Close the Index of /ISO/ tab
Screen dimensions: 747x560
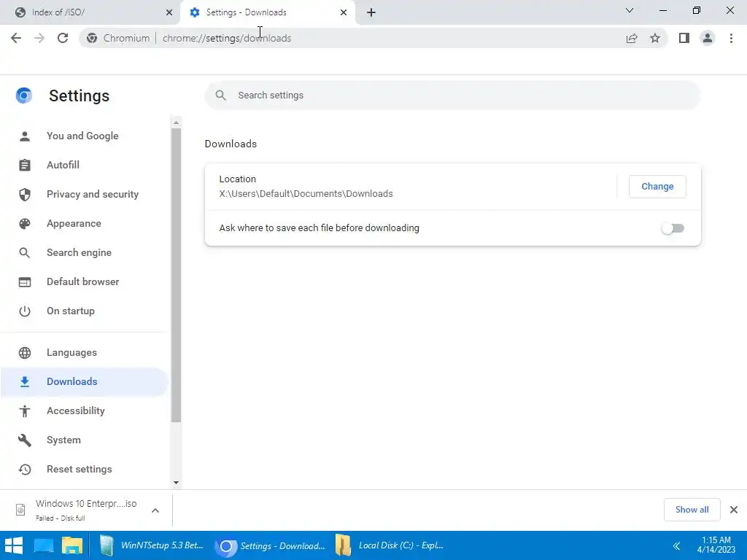169,12
